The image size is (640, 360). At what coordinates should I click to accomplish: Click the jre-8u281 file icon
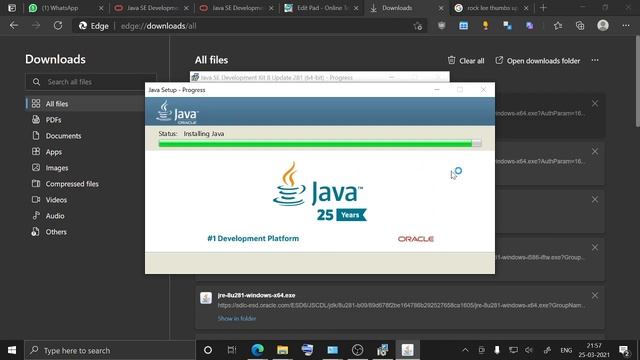click(206, 298)
